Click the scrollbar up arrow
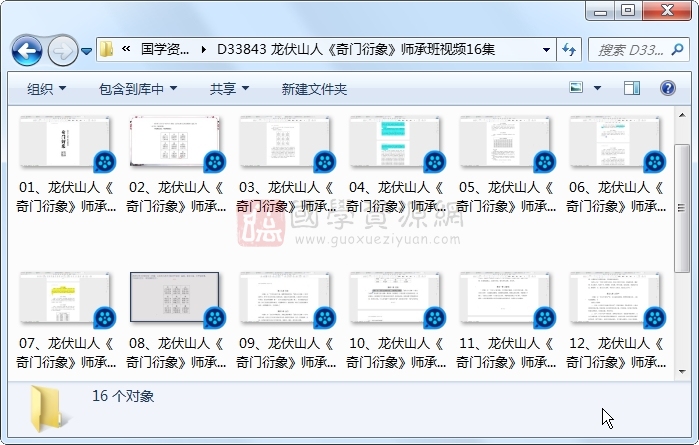 [x=682, y=115]
